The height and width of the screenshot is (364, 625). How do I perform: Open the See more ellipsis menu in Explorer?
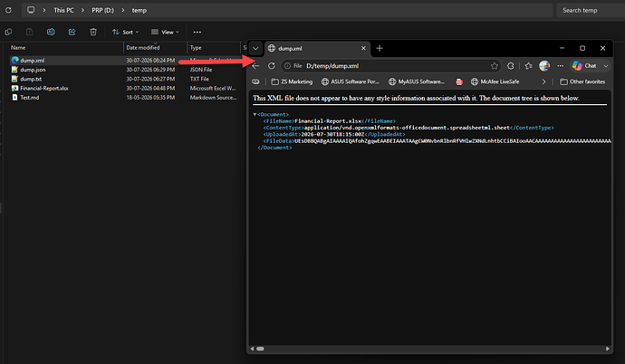tap(197, 32)
